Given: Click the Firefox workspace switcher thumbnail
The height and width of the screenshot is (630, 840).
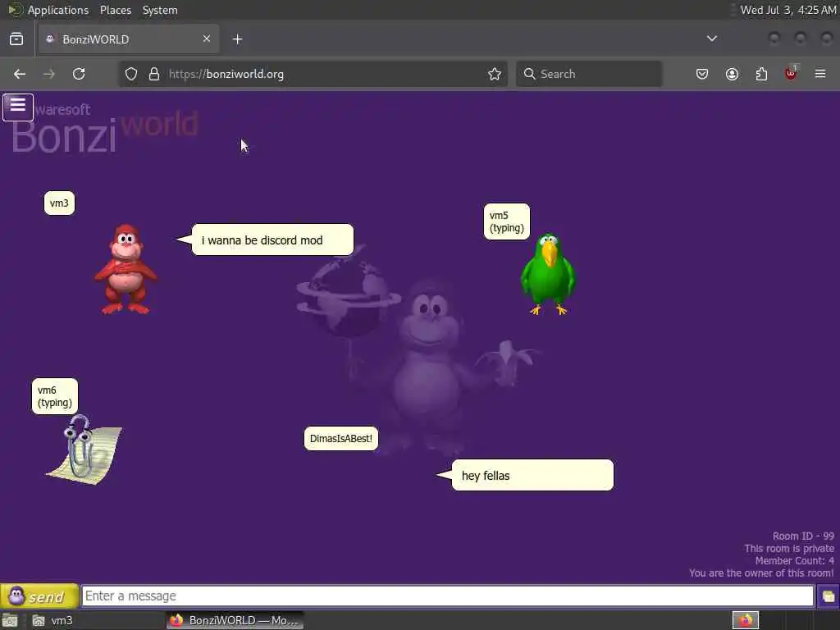Looking at the screenshot, I should pos(745,620).
